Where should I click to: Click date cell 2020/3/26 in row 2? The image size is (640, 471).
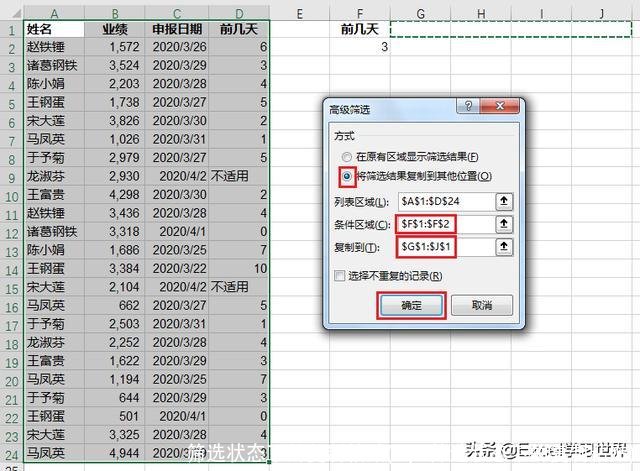click(176, 47)
